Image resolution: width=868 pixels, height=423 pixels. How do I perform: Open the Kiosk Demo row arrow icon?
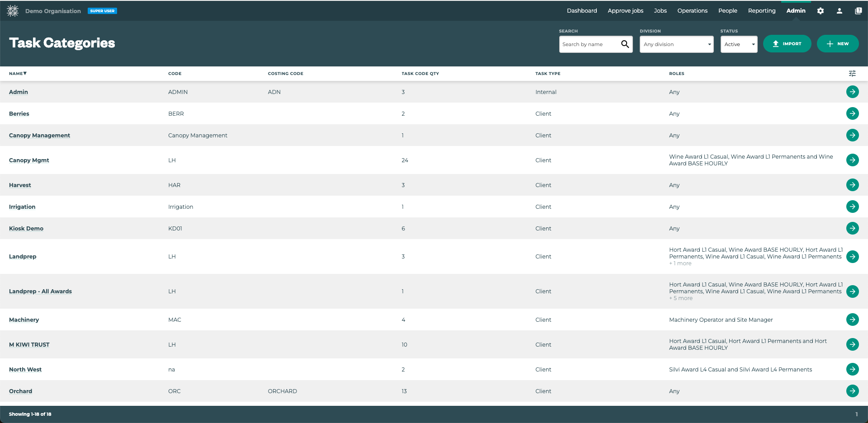tap(852, 228)
